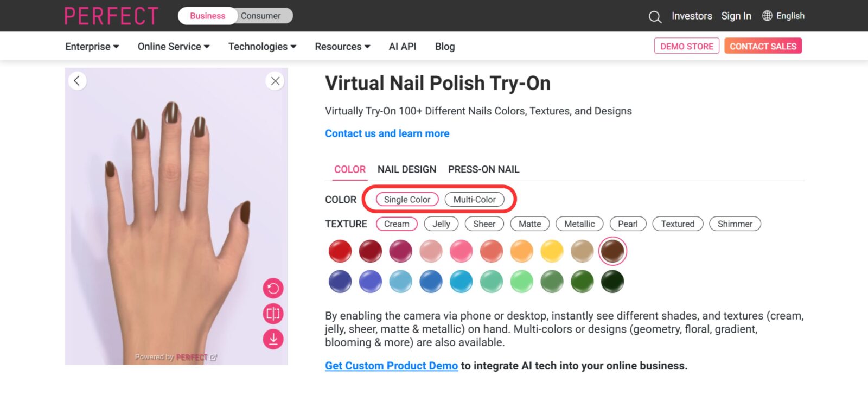
Task: Select Single Color option
Action: pyautogui.click(x=407, y=200)
